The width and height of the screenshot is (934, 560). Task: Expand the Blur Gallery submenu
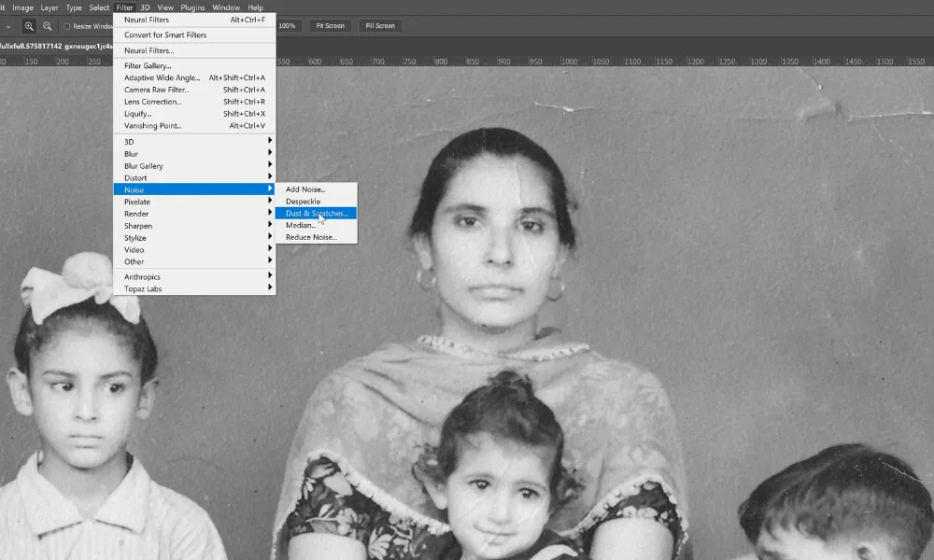(194, 166)
